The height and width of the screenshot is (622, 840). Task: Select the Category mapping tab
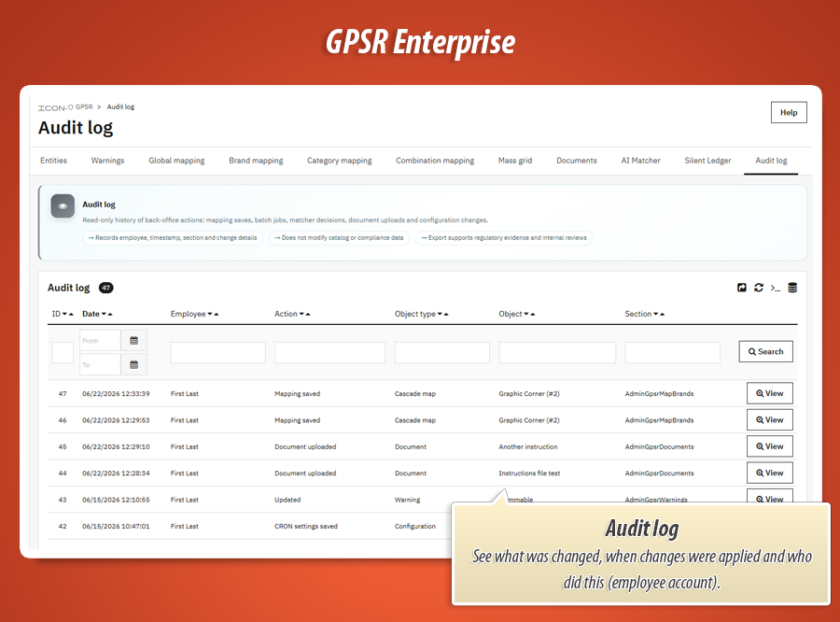339,161
